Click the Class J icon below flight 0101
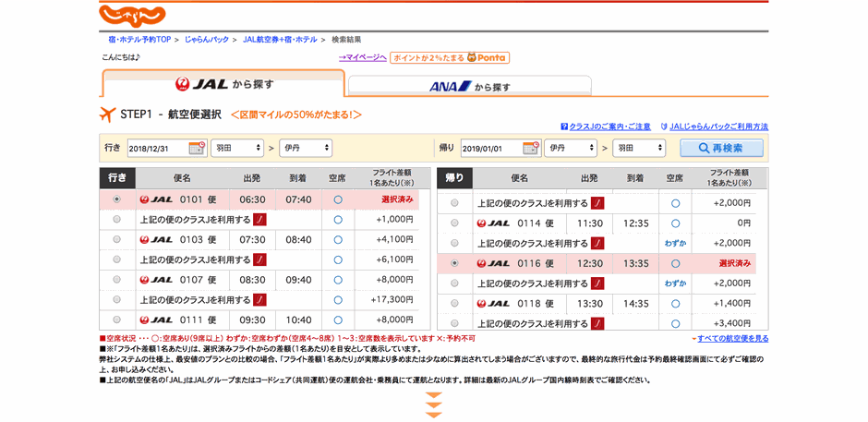This screenshot has width=868, height=422. [x=260, y=220]
